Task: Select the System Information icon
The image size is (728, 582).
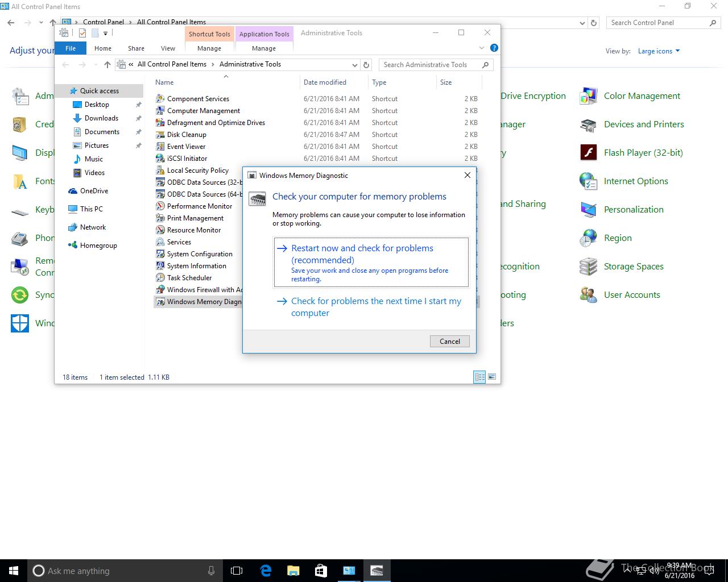Action: click(160, 266)
